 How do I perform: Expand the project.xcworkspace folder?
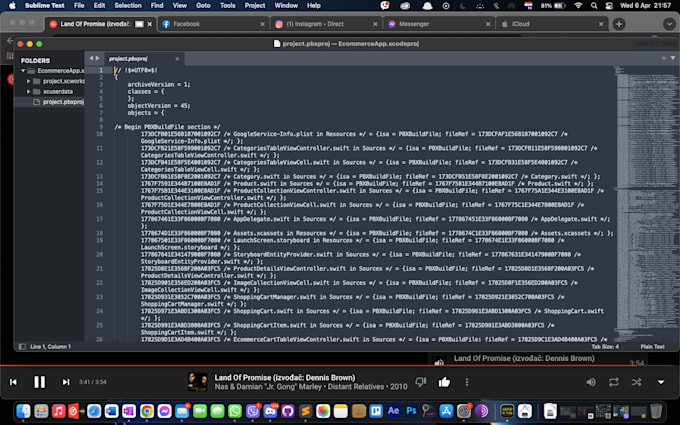point(29,81)
